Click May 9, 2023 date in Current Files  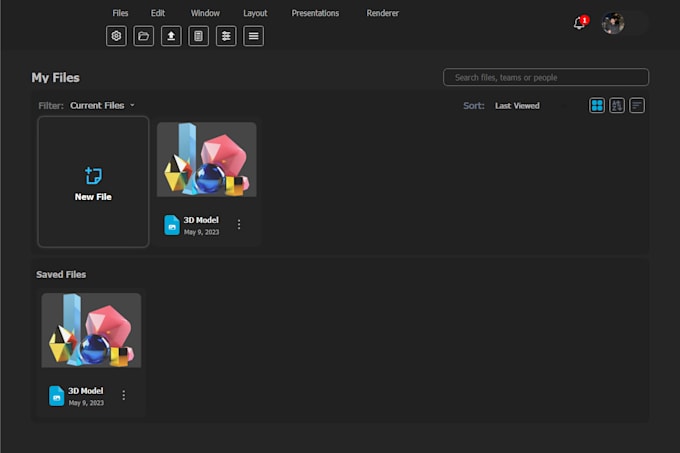pos(201,232)
